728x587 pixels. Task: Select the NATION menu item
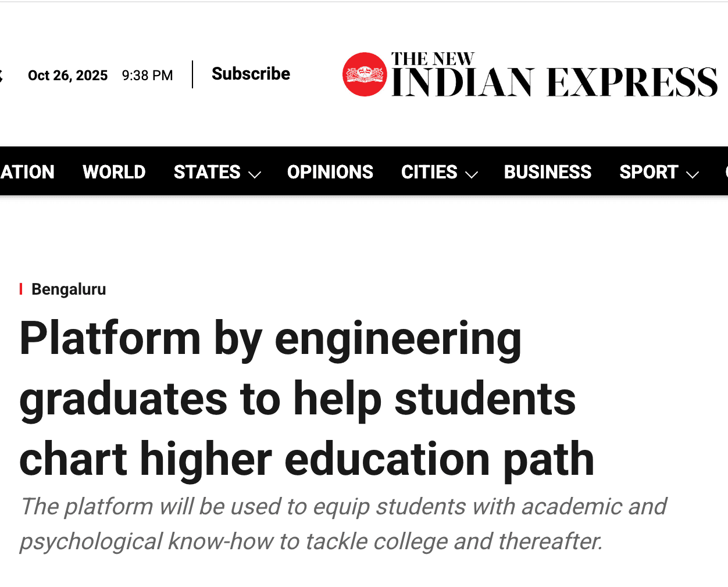pos(27,172)
